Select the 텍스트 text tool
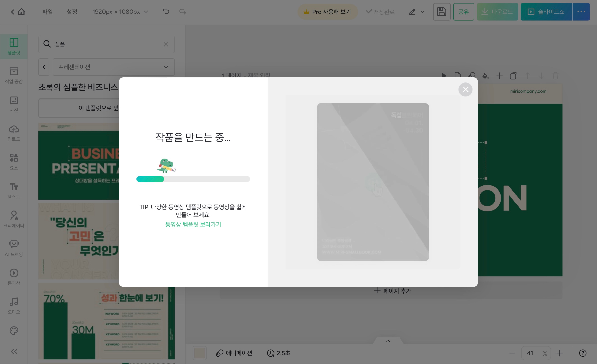The image size is (597, 364). click(14, 190)
